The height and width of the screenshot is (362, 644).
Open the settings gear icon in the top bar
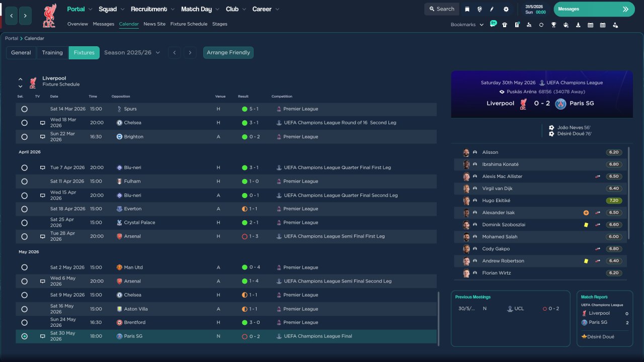coord(506,9)
